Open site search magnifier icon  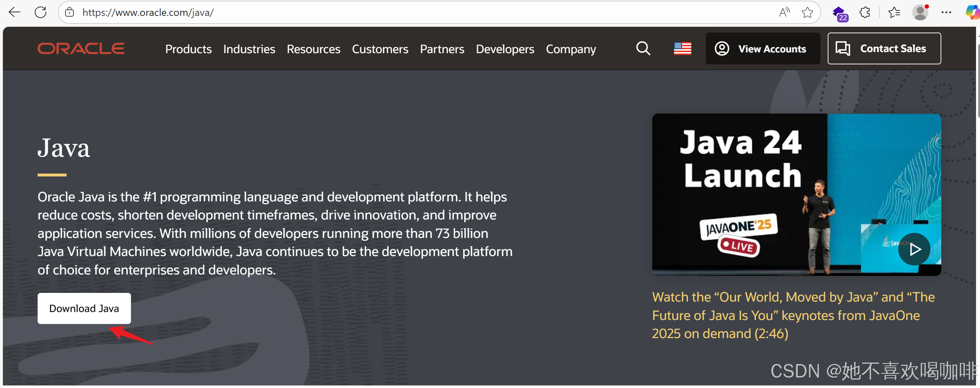(x=643, y=48)
